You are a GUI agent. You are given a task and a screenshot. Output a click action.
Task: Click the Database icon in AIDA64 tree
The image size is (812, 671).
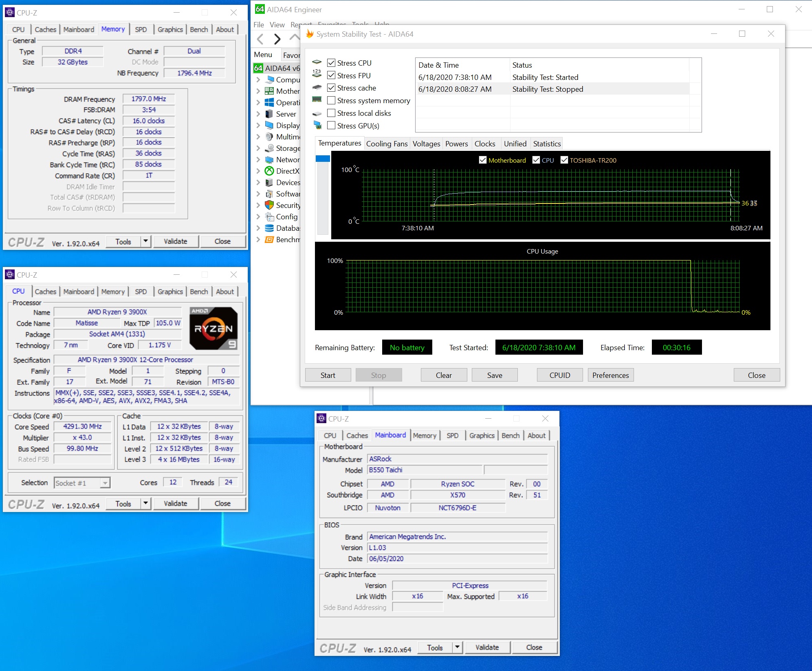[x=269, y=228]
